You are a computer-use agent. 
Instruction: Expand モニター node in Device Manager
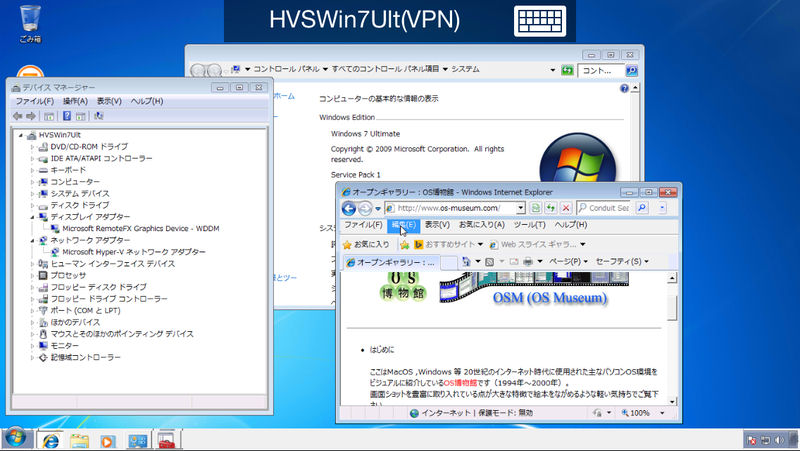click(x=32, y=346)
